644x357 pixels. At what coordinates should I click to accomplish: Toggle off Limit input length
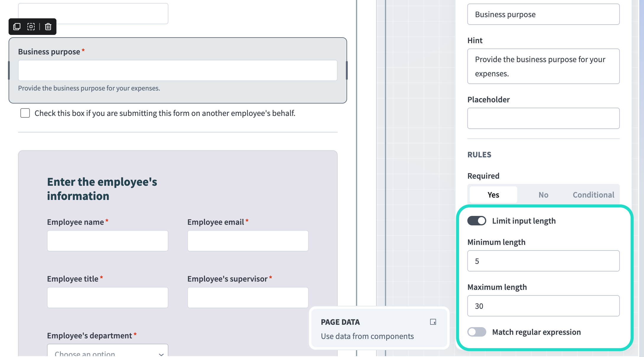pos(477,221)
